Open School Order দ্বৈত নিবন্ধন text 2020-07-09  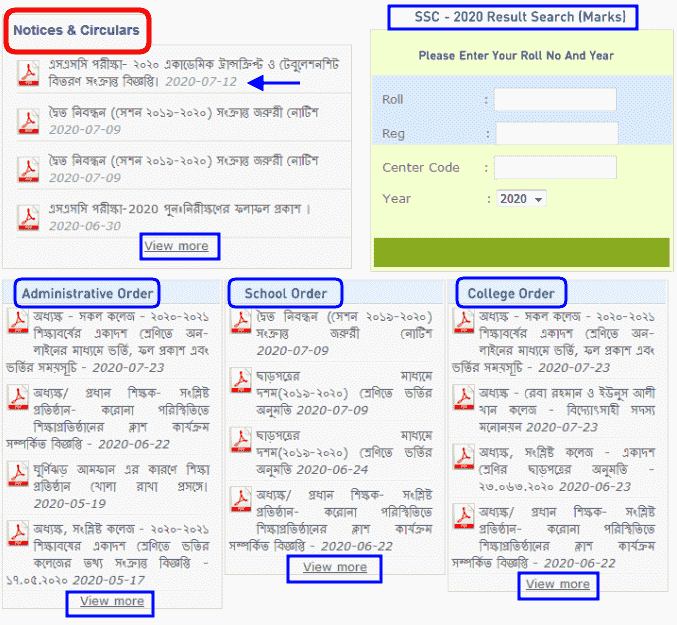345,333
